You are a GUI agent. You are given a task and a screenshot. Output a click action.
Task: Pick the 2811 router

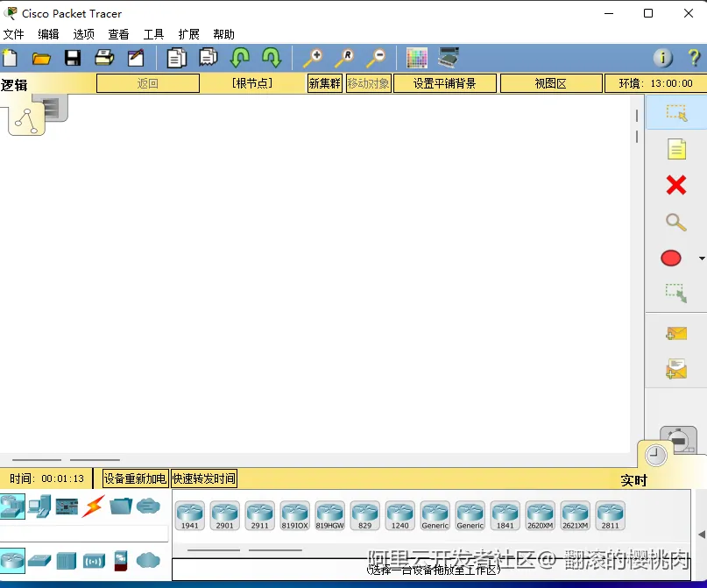point(610,515)
